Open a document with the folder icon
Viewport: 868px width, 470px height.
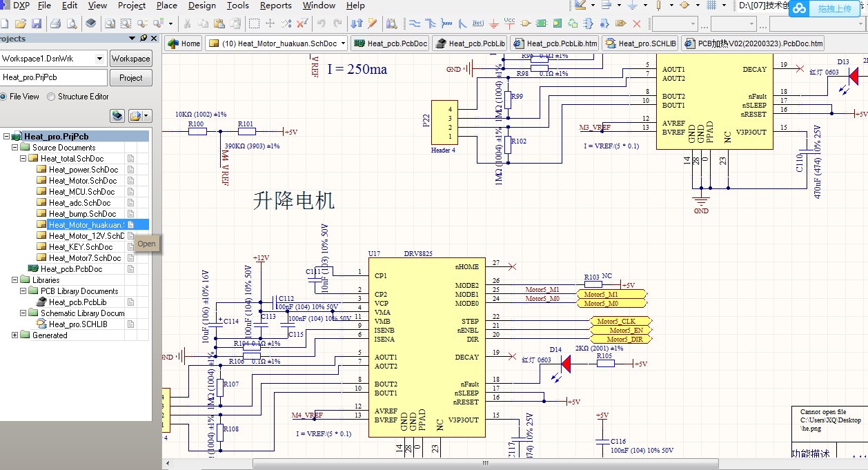pyautogui.click(x=21, y=23)
